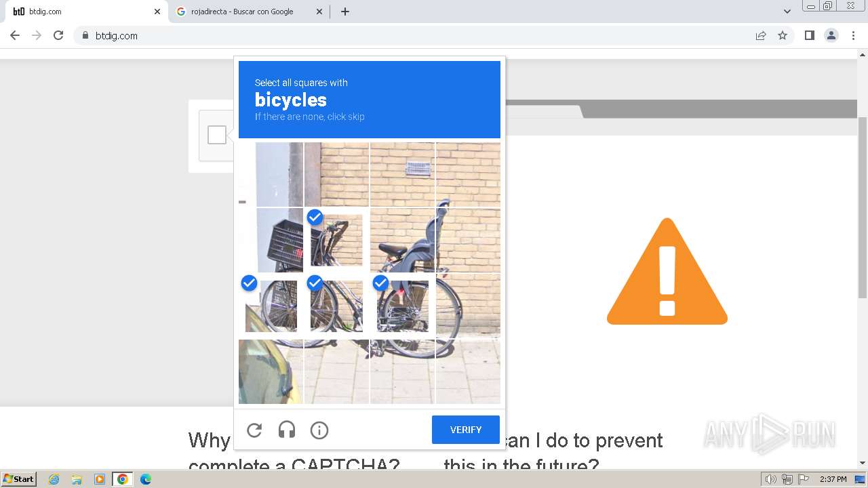The image size is (868, 488).
Task: Open the Chrome profile menu
Action: pos(831,35)
